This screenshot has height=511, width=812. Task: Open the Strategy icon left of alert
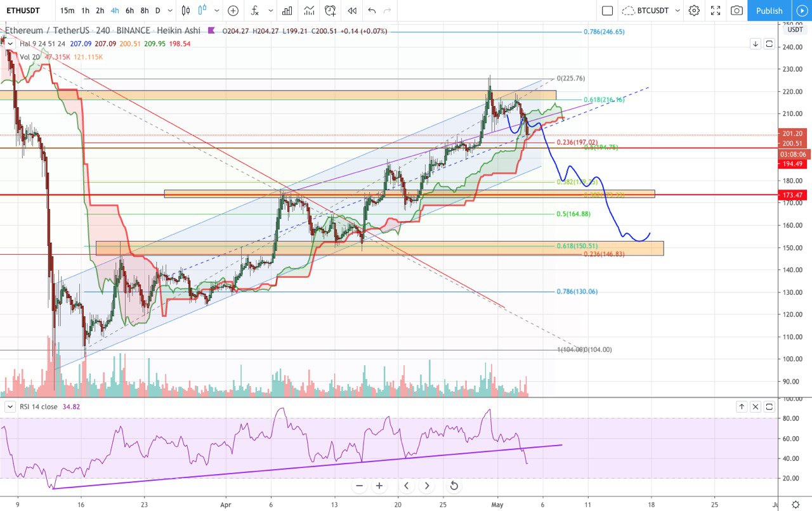[x=309, y=10]
